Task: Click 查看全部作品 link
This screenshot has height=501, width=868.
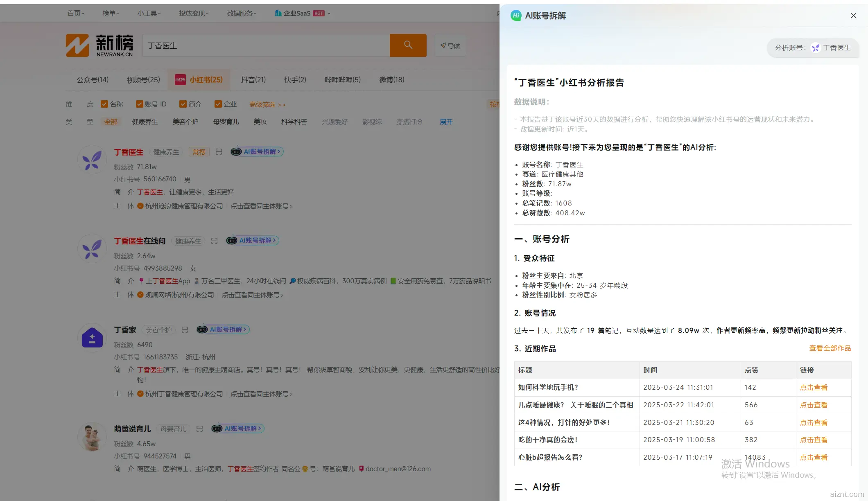Action: [830, 348]
